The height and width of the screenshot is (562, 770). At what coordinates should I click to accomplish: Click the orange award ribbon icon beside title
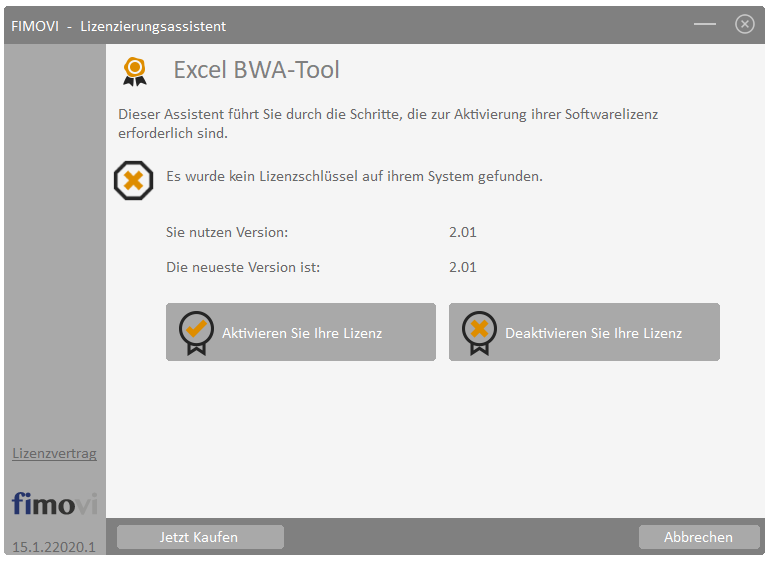(x=135, y=71)
